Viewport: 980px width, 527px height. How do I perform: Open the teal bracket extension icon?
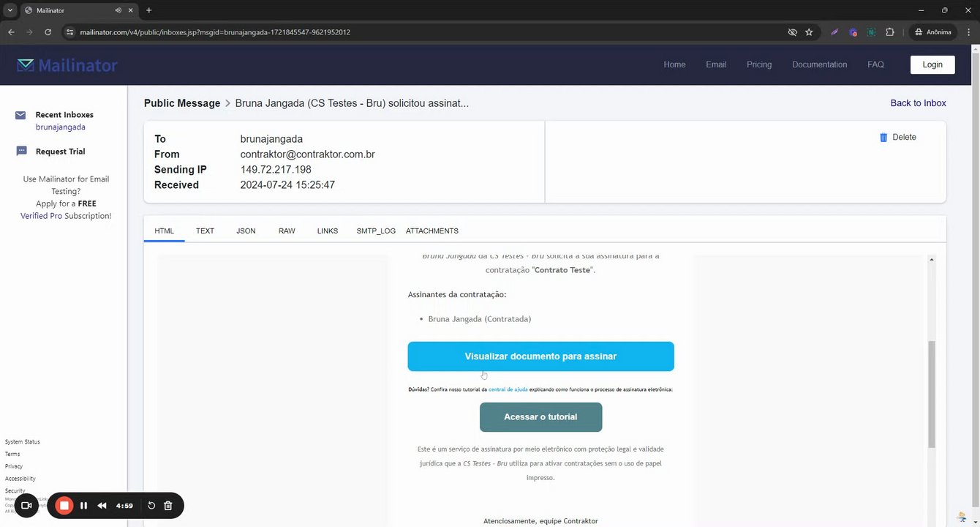pyautogui.click(x=871, y=32)
